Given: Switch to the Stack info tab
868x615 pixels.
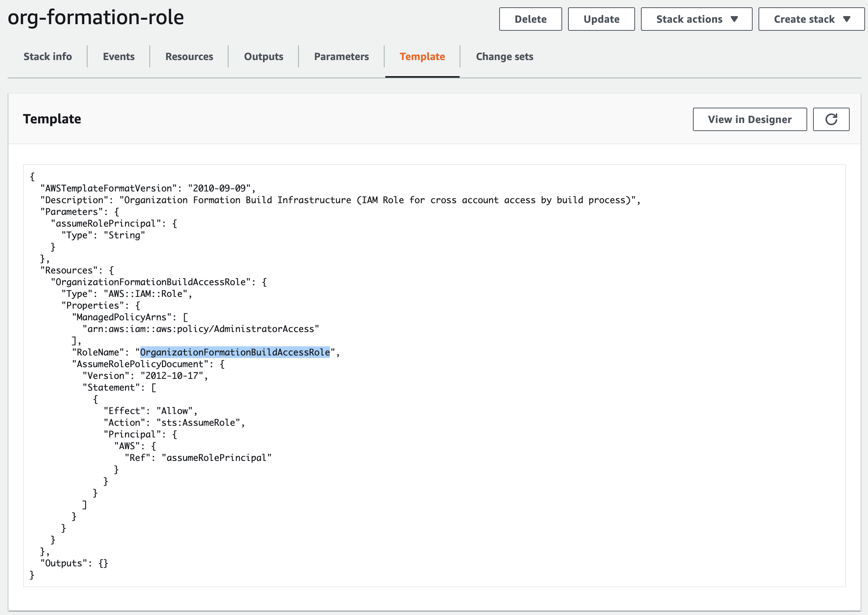Looking at the screenshot, I should point(48,56).
